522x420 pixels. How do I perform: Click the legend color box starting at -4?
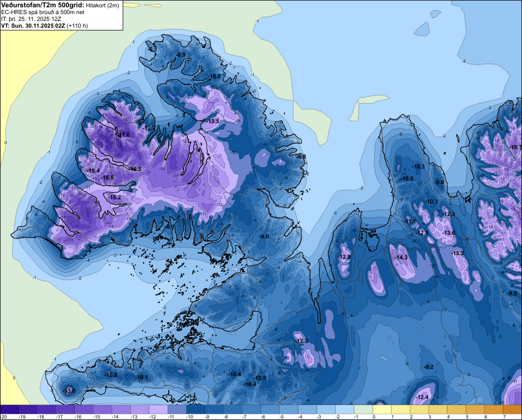307,410
